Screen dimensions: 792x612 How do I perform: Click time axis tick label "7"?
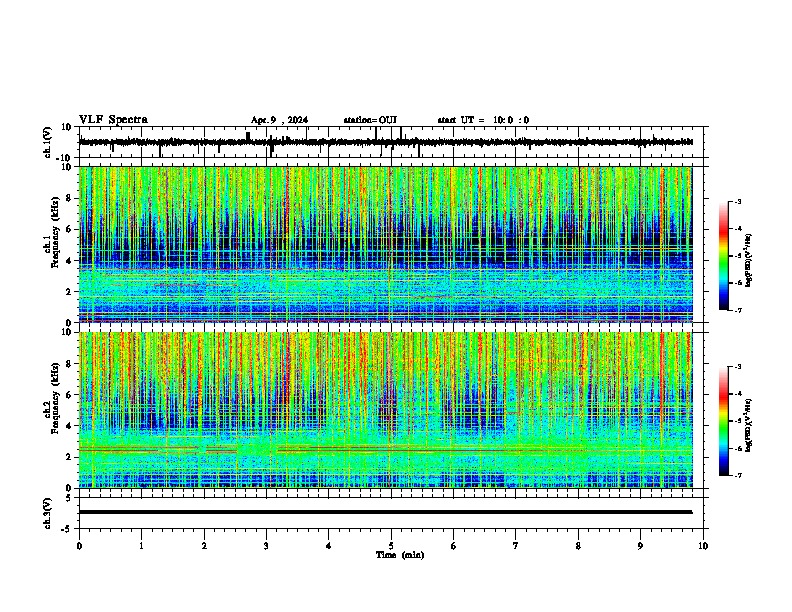(516, 546)
